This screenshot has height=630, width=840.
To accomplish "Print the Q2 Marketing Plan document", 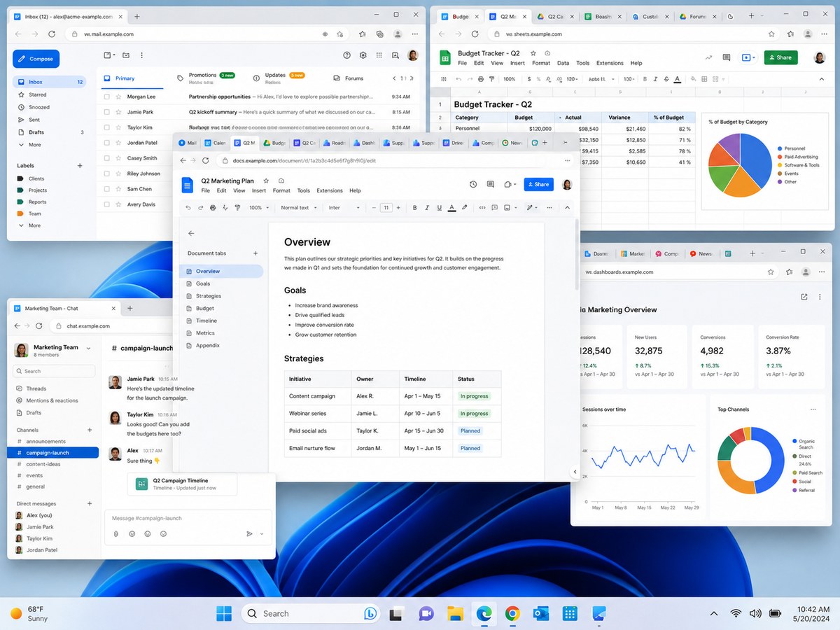I will coord(213,208).
